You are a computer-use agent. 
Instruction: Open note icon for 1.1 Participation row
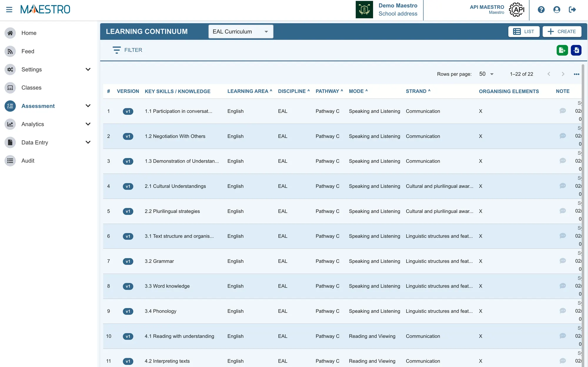pyautogui.click(x=563, y=111)
